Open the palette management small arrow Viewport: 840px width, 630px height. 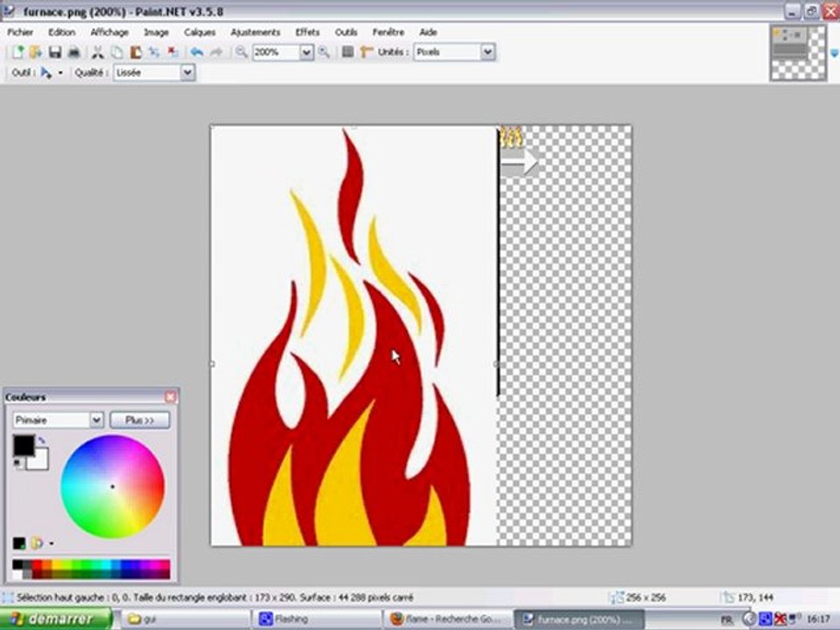point(52,543)
